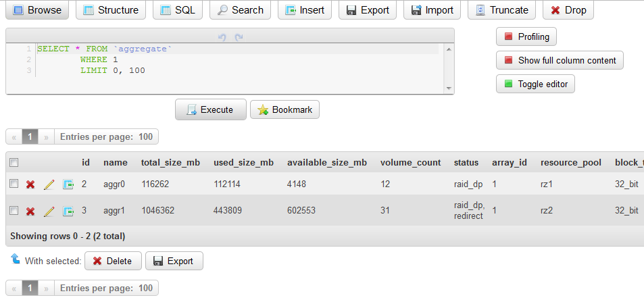Screen dimensions: 644x302
Task: Delete the selected rows
Action: click(113, 261)
